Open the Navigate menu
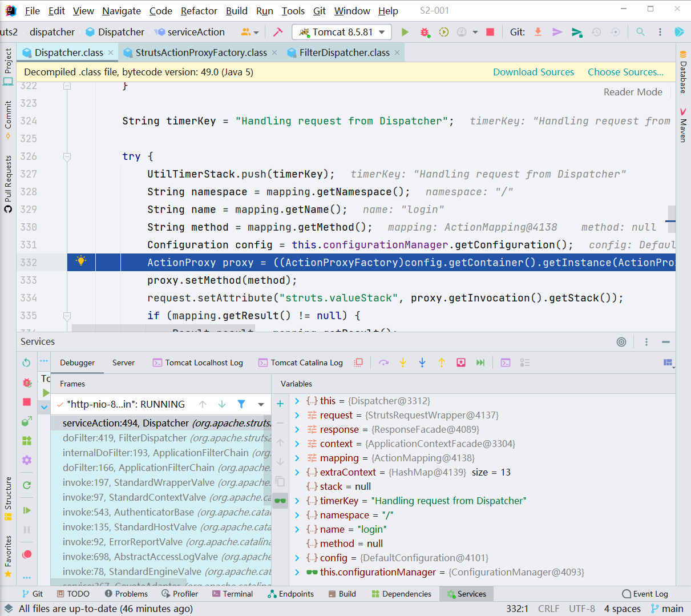This screenshot has height=616, width=691. (122, 11)
